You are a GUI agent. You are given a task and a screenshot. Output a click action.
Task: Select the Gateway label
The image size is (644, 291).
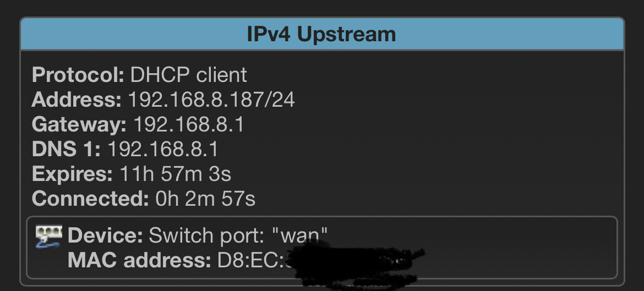pyautogui.click(x=79, y=124)
